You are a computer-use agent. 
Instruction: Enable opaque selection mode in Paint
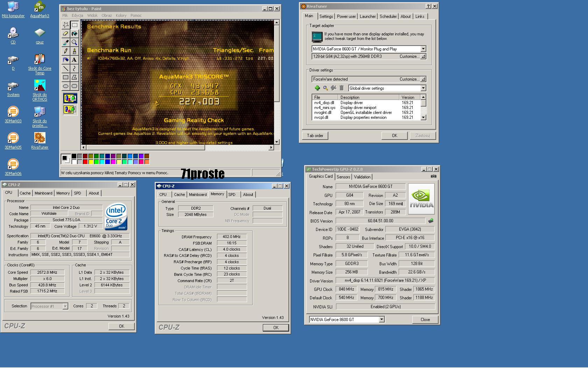(x=70, y=98)
